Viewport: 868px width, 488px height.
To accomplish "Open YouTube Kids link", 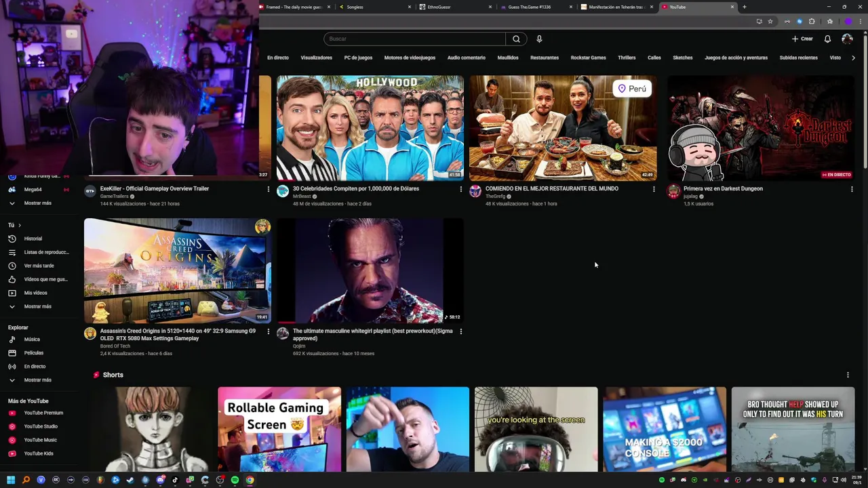I will coord(38,453).
